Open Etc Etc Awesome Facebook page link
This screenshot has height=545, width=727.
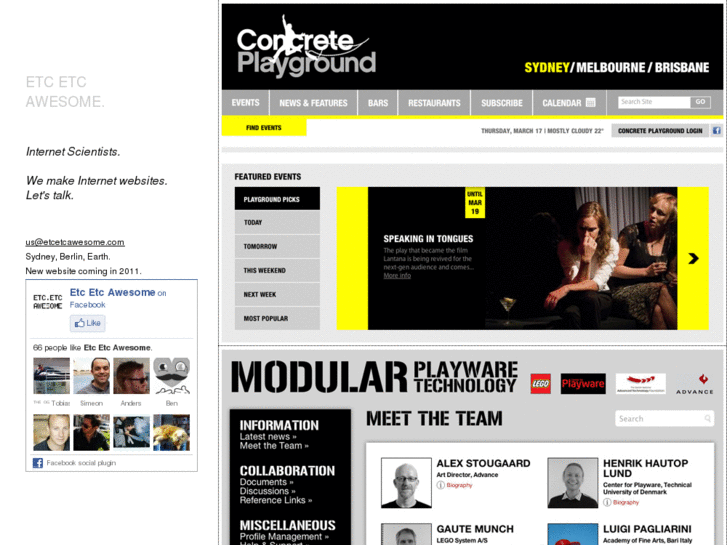click(112, 292)
